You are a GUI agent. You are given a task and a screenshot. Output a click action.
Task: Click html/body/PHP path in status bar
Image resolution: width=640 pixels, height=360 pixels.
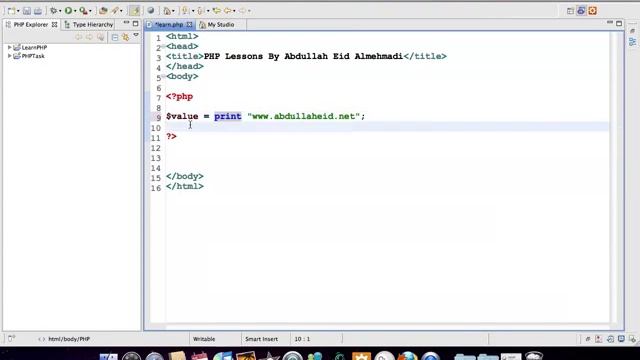69,339
